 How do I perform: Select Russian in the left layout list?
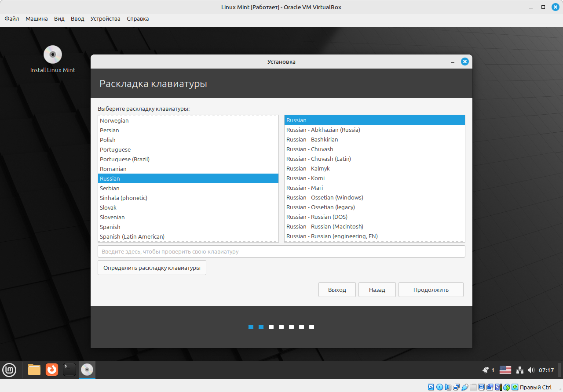click(188, 178)
